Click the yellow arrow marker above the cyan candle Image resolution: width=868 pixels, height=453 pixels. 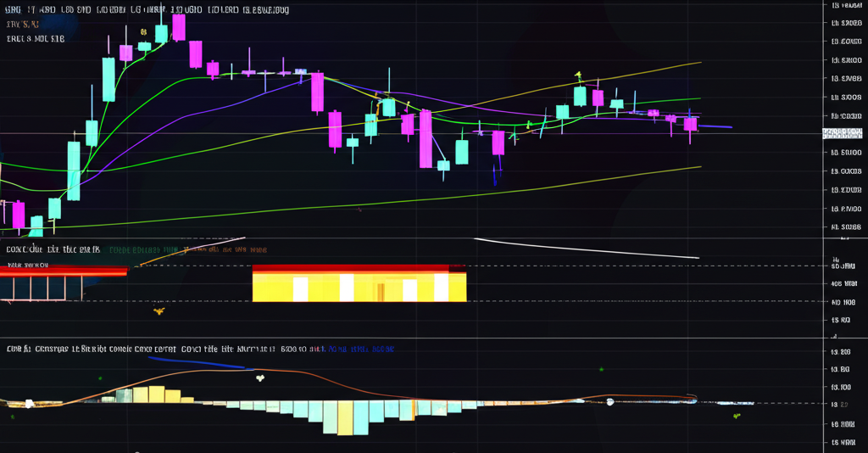pos(578,74)
